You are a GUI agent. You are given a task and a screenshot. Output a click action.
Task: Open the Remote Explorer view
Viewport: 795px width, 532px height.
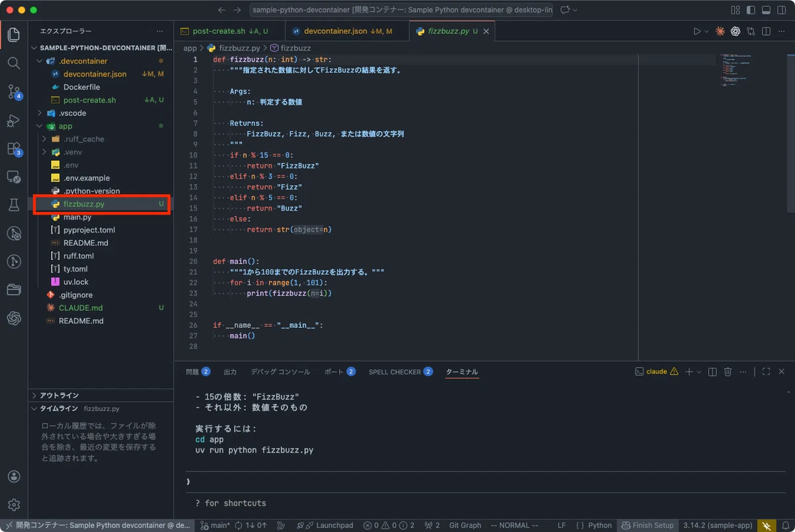[x=13, y=177]
